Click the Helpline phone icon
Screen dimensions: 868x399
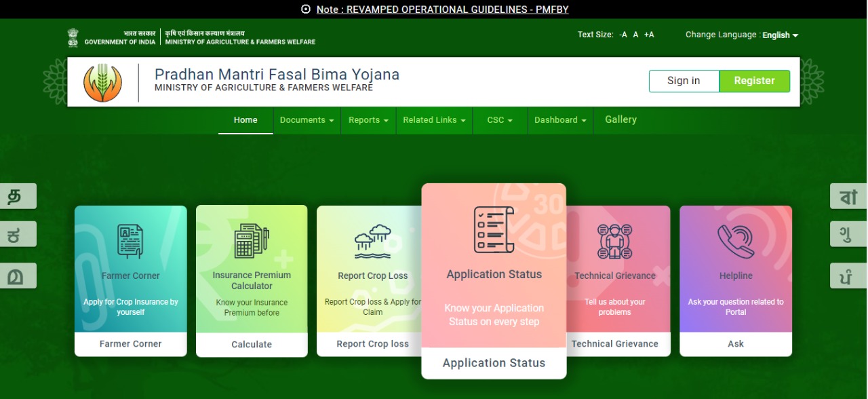click(736, 242)
